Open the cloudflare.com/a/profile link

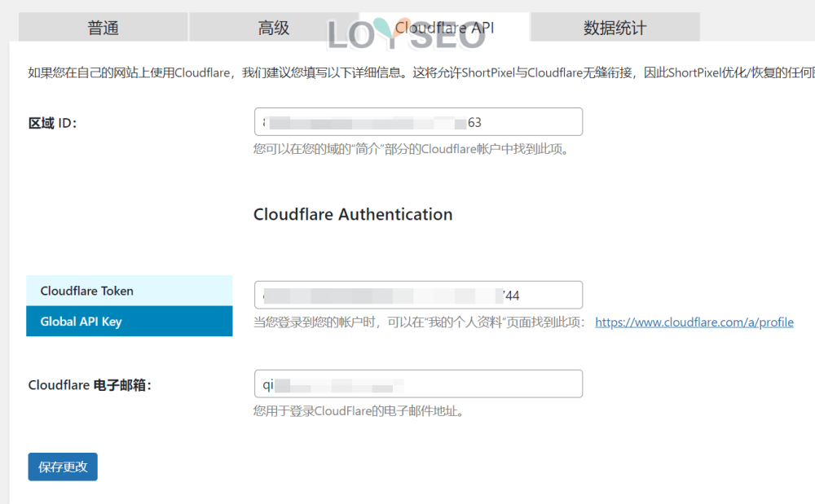pyautogui.click(x=694, y=322)
